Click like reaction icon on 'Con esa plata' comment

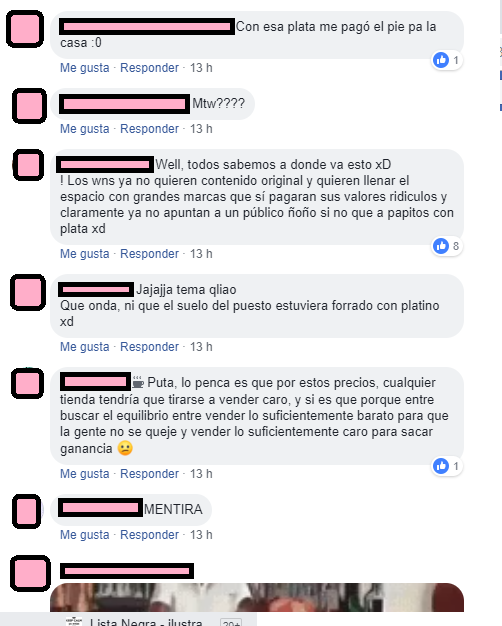click(x=441, y=60)
